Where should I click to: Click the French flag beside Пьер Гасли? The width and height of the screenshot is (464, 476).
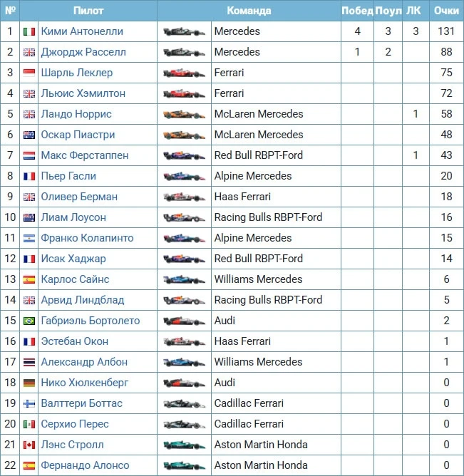point(29,176)
